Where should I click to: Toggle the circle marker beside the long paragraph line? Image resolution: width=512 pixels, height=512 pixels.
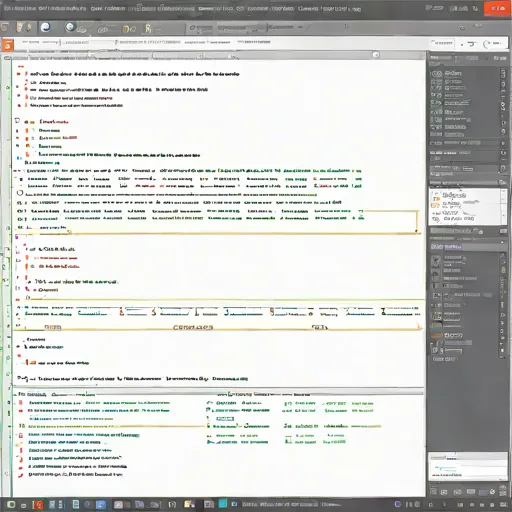point(20,193)
